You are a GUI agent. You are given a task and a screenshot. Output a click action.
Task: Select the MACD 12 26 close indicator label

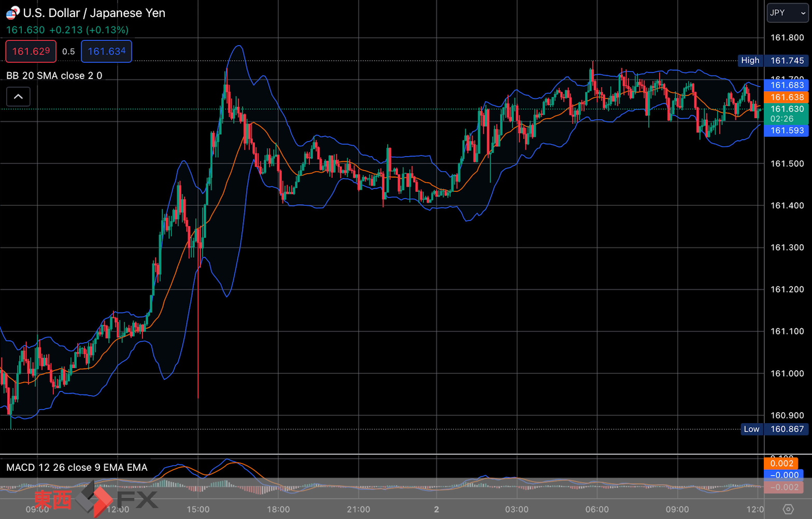click(77, 468)
